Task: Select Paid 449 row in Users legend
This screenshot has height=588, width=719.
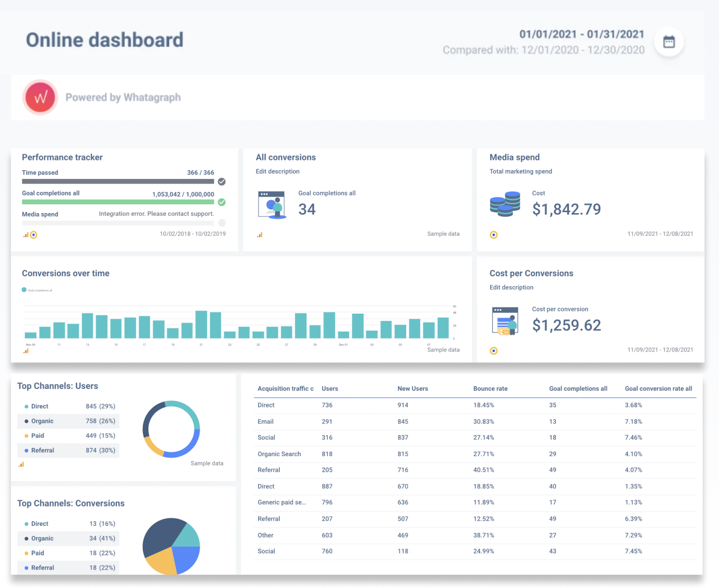Action: click(69, 435)
